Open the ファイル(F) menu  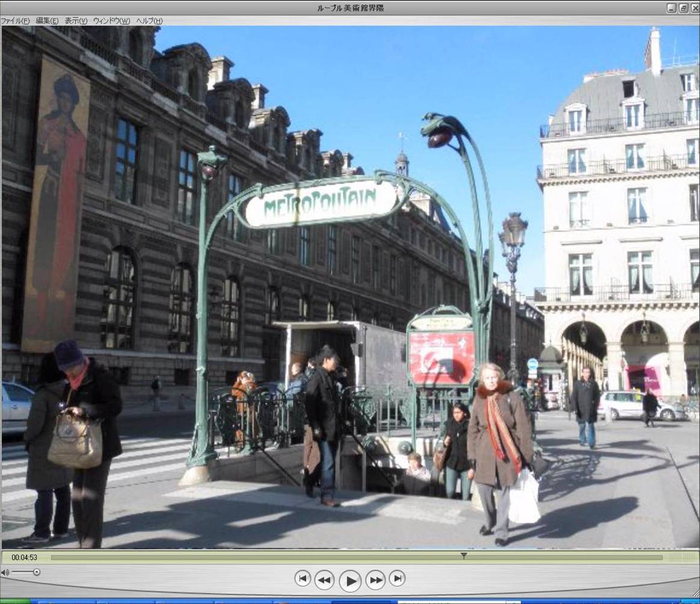(x=15, y=21)
